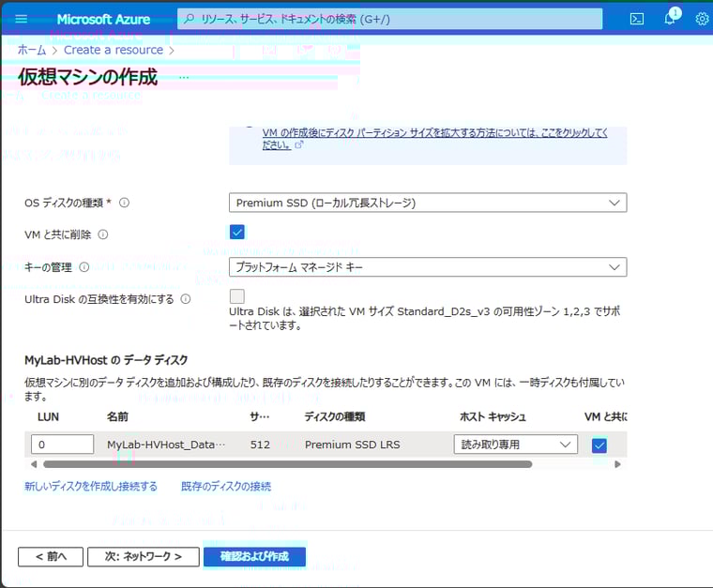
Task: Click the external link icon after ださい
Action: pyautogui.click(x=298, y=145)
